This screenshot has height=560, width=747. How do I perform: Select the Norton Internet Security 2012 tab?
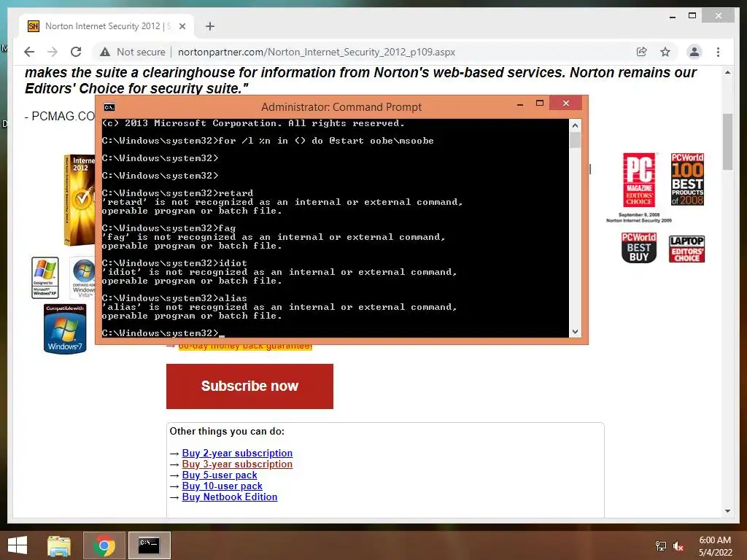click(107, 26)
